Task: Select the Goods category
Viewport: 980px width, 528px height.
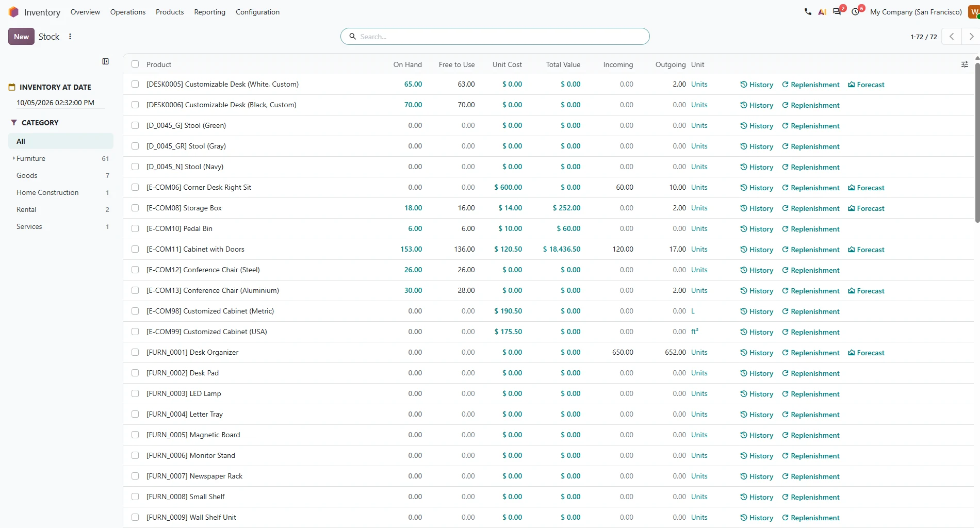Action: tap(61, 175)
